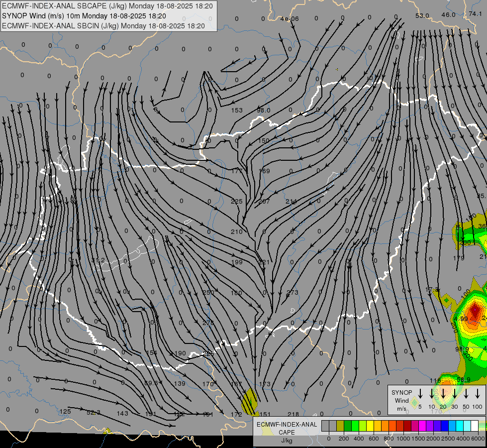Screen dimensions: 487x448
Task: Click the 1000 tick label on CAPE scale
Action: point(403,439)
